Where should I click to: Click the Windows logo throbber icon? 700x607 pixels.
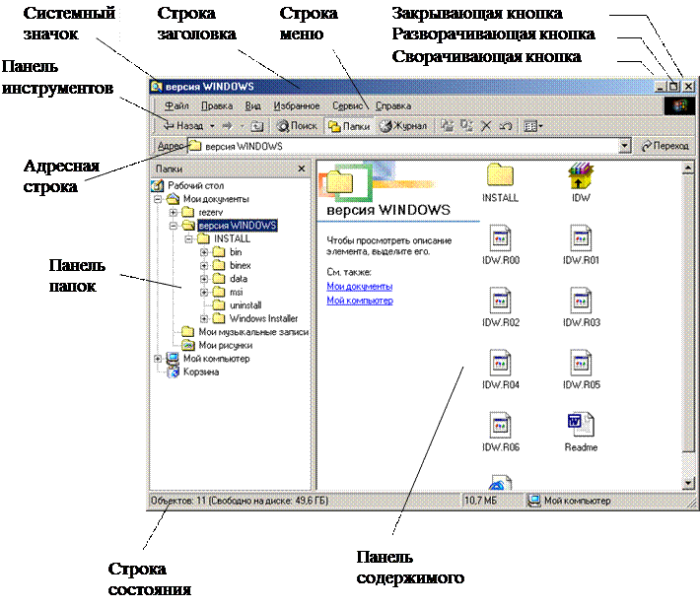point(679,106)
